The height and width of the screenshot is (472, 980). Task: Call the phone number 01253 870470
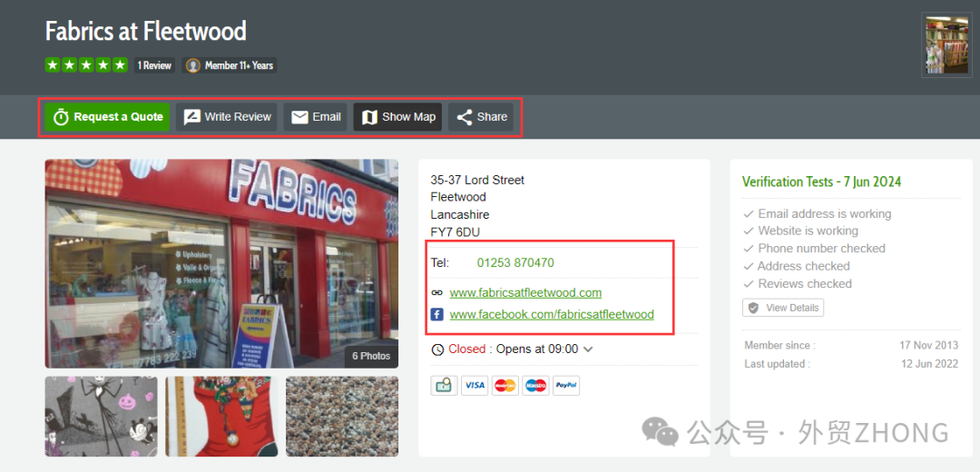pos(515,263)
